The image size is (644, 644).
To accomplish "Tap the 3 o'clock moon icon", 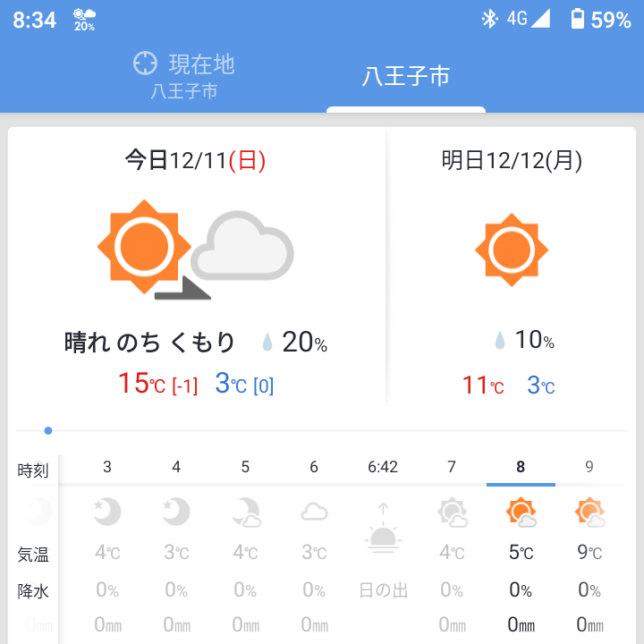I will [107, 512].
